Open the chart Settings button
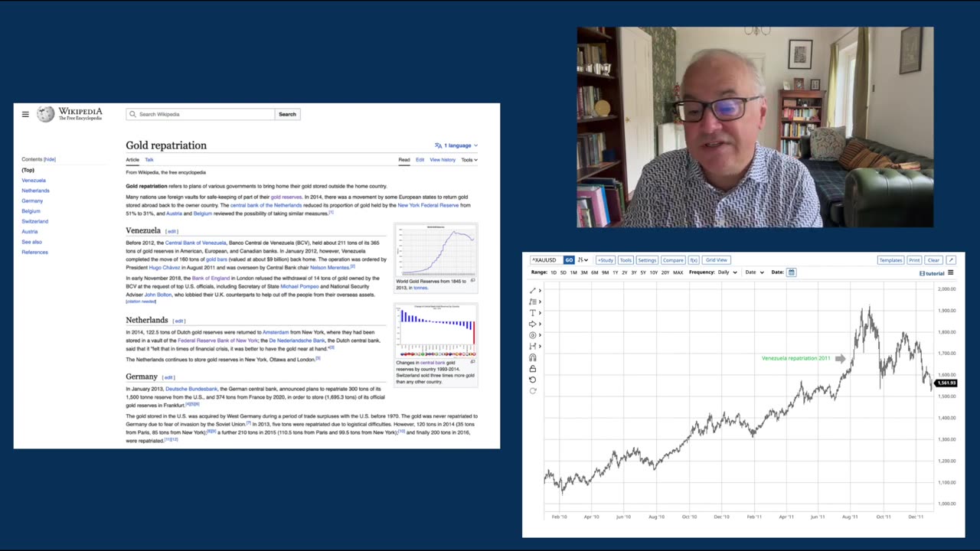This screenshot has width=980, height=551. pyautogui.click(x=647, y=260)
